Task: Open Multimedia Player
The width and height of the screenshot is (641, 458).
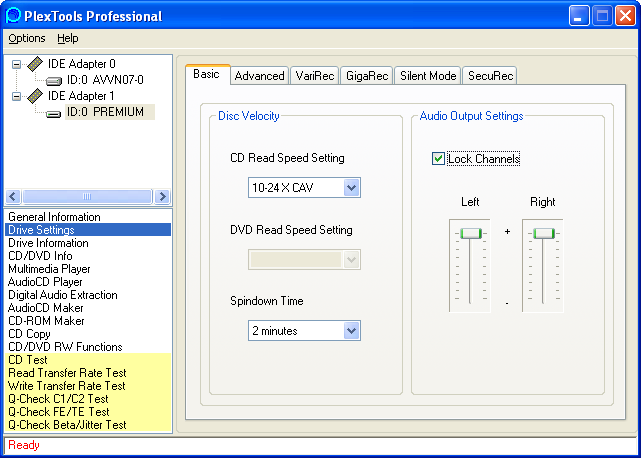Action: click(x=88, y=269)
